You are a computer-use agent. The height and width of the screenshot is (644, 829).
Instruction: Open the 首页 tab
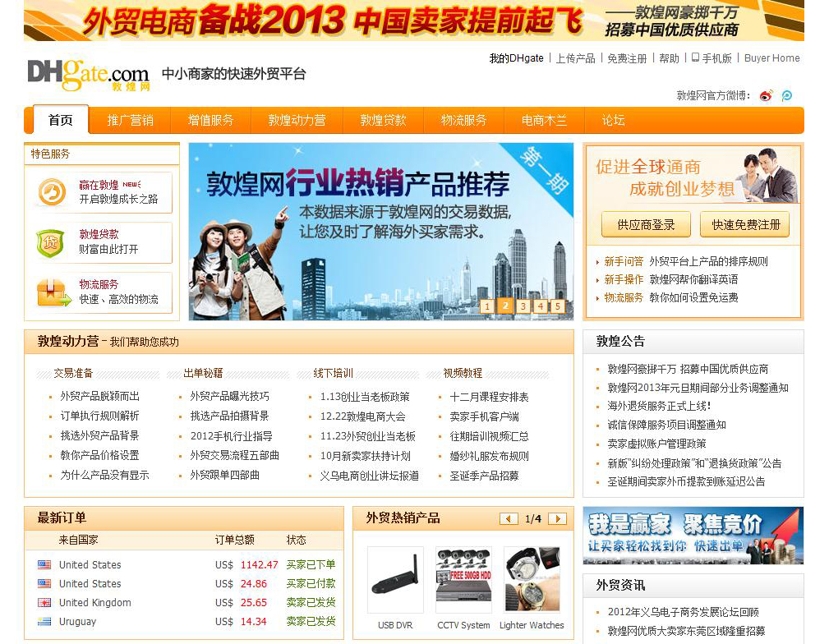click(61, 121)
